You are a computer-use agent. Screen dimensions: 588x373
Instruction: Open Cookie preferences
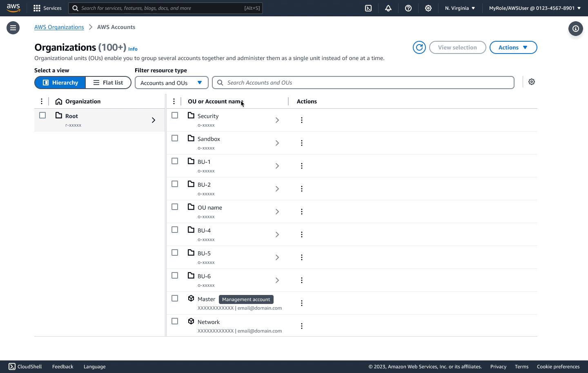tap(558, 366)
